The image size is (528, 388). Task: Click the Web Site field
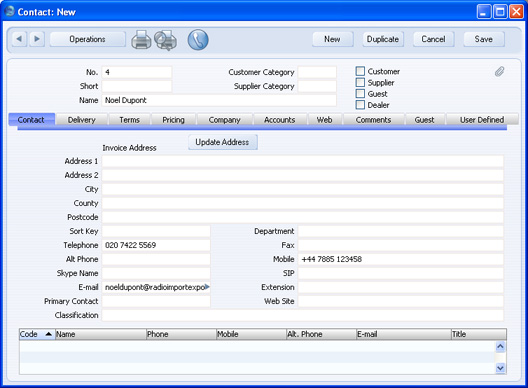coord(401,301)
